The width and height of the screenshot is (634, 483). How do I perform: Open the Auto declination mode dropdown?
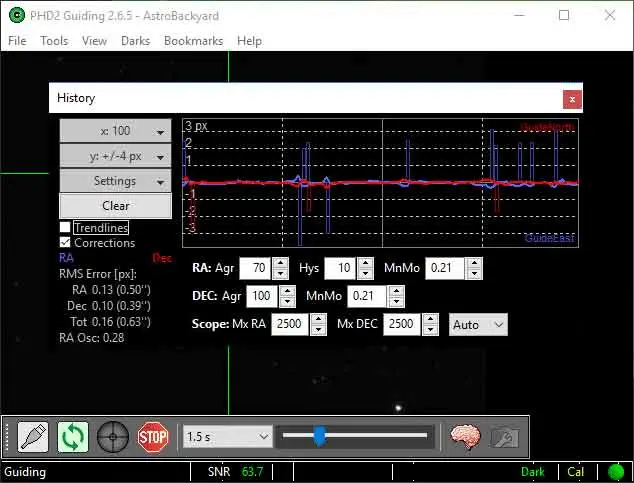click(478, 325)
